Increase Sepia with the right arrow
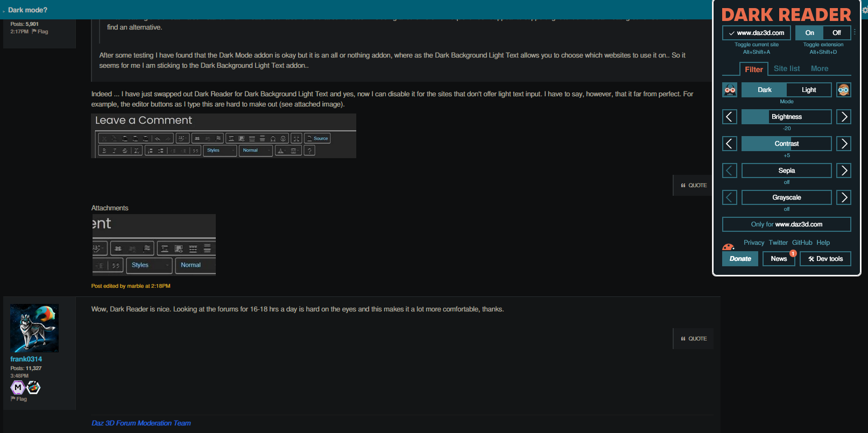Image resolution: width=868 pixels, height=433 pixels. 844,171
